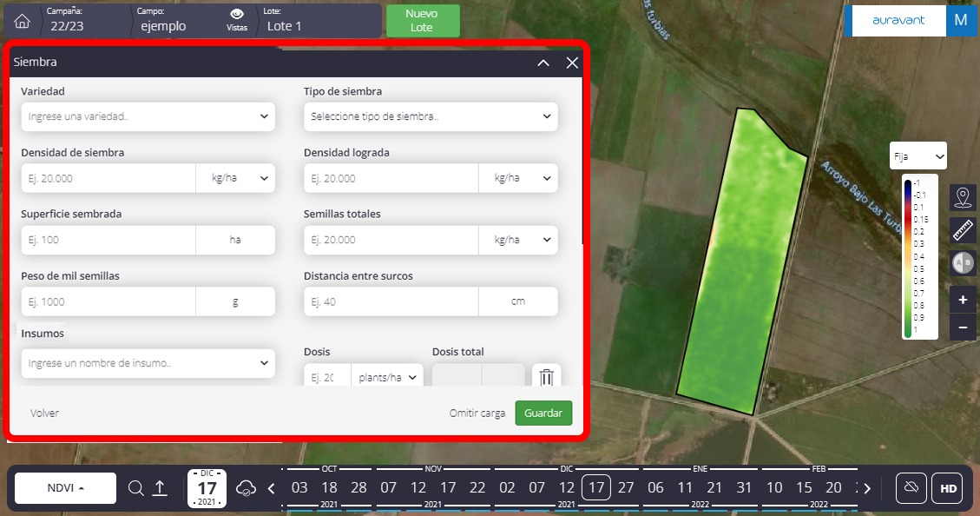Toggle the A/B comparison tool
Viewport: 980px width, 516px height.
click(x=964, y=262)
